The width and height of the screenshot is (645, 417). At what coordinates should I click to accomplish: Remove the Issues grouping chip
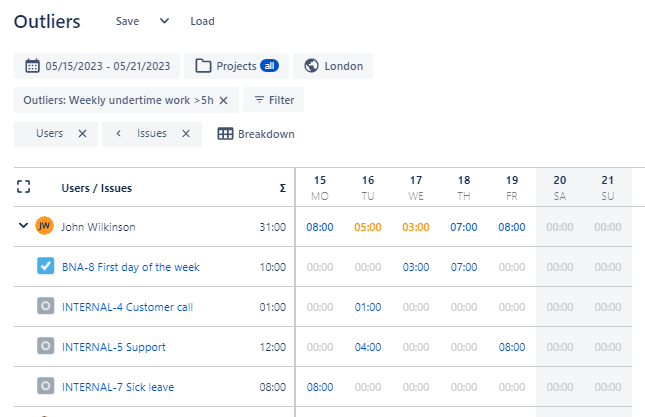click(x=185, y=134)
